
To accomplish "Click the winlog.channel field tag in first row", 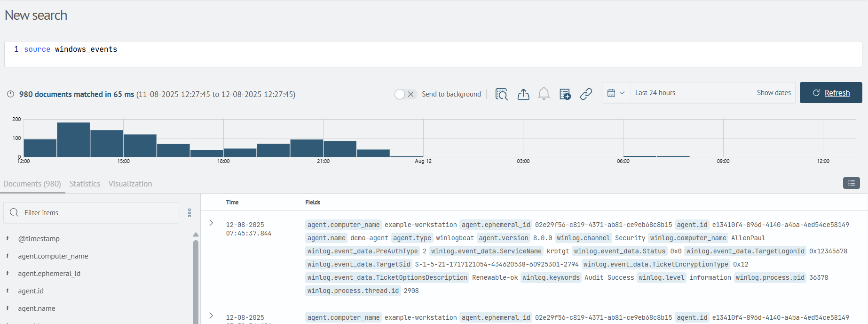I will (x=583, y=238).
